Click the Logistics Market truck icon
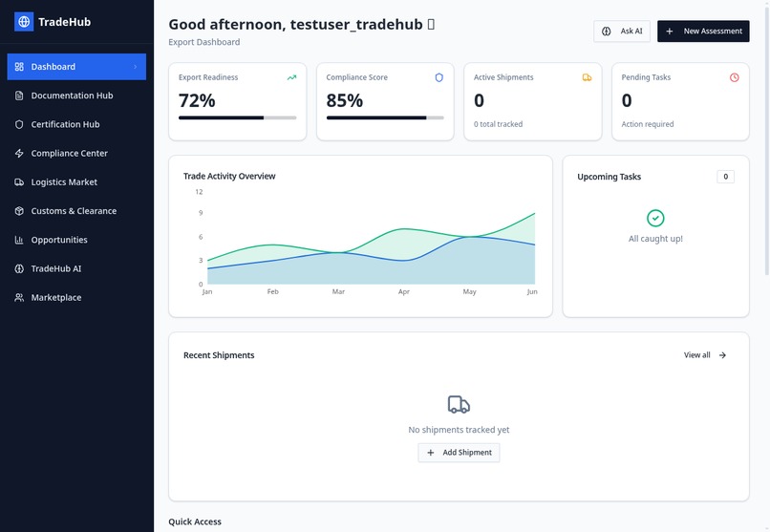770x532 pixels. [x=19, y=182]
